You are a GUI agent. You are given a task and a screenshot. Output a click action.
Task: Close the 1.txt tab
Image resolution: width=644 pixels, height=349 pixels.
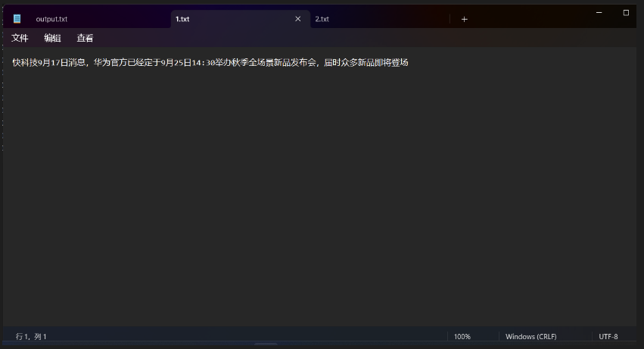tap(297, 19)
